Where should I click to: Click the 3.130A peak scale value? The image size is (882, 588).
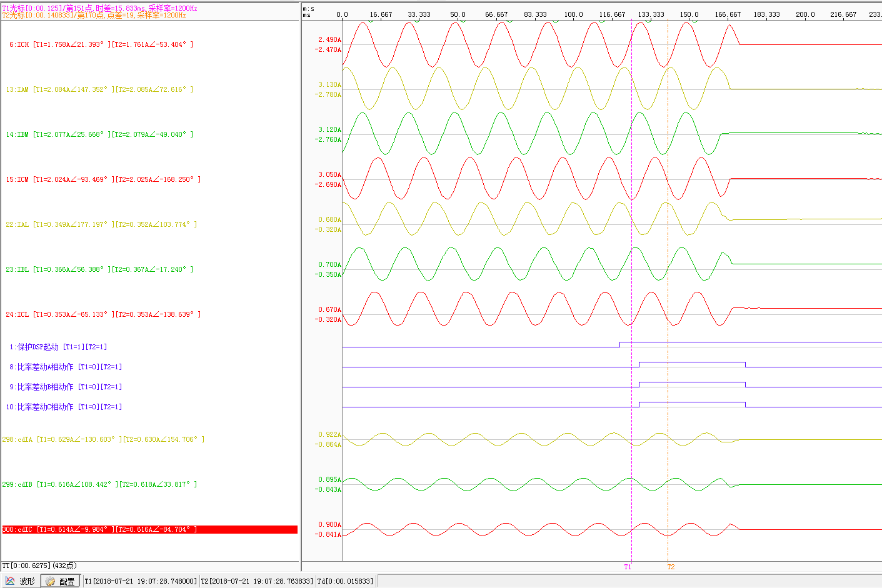click(x=329, y=85)
